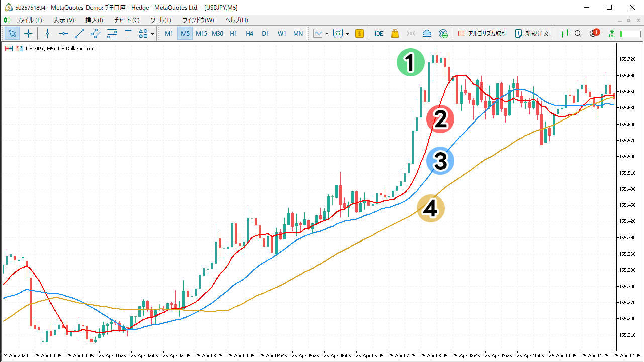644x362 pixels.
Task: Open the VPS cloud hosting icon
Action: pos(427,34)
